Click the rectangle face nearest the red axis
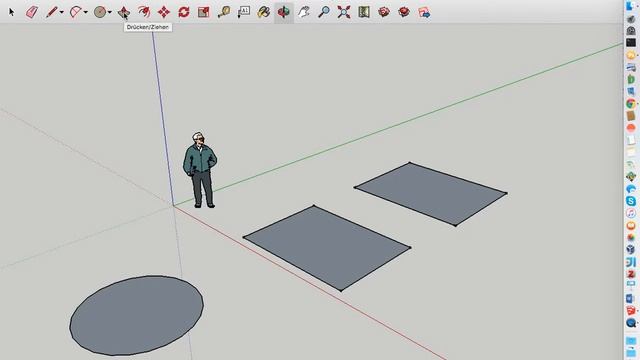The image size is (640, 360). 327,248
